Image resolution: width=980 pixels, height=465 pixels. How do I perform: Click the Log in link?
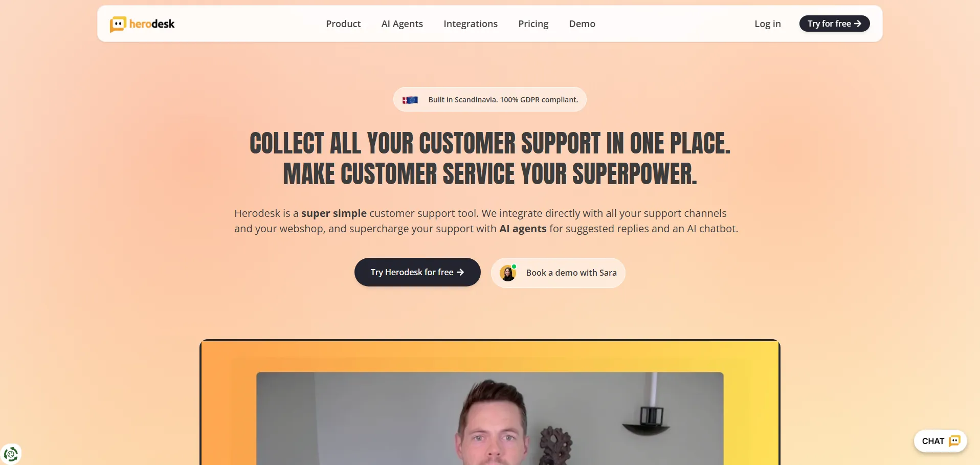coord(768,24)
